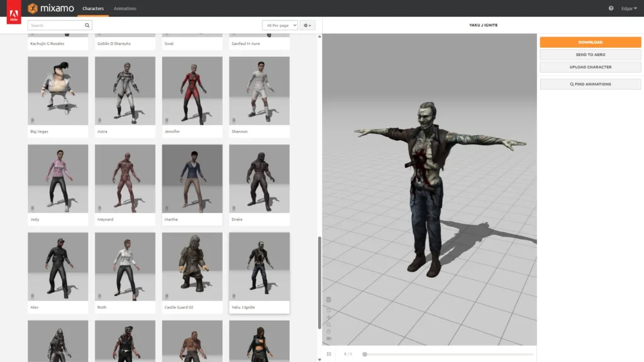Image resolution: width=644 pixels, height=362 pixels.
Task: Click the small figure icon on the Astra thumbnail
Action: 100,120
